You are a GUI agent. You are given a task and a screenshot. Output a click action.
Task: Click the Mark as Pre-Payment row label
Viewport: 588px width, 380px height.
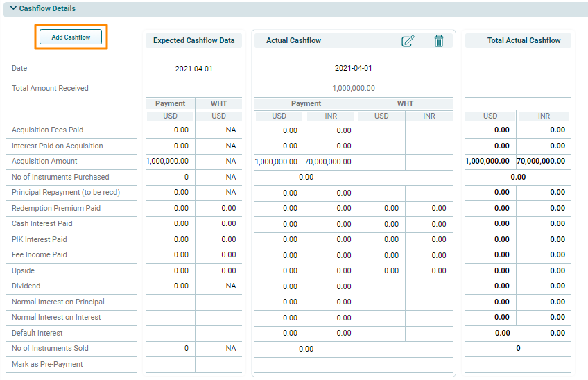pyautogui.click(x=47, y=364)
